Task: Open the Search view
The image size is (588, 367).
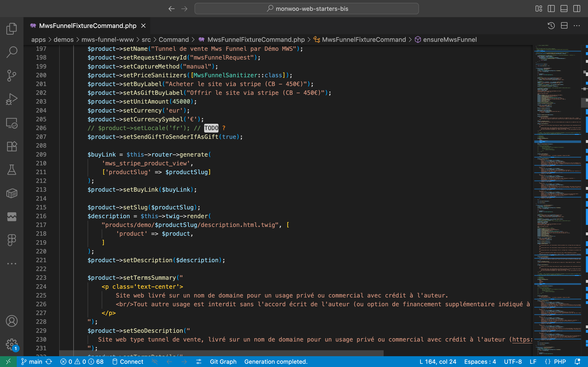Action: coord(11,52)
